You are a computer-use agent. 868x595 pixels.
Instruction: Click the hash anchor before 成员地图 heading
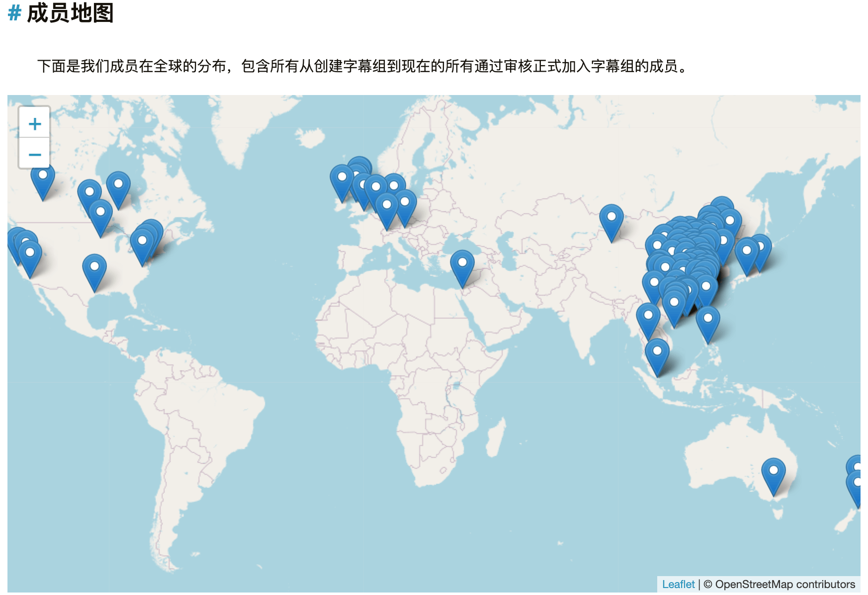click(14, 13)
